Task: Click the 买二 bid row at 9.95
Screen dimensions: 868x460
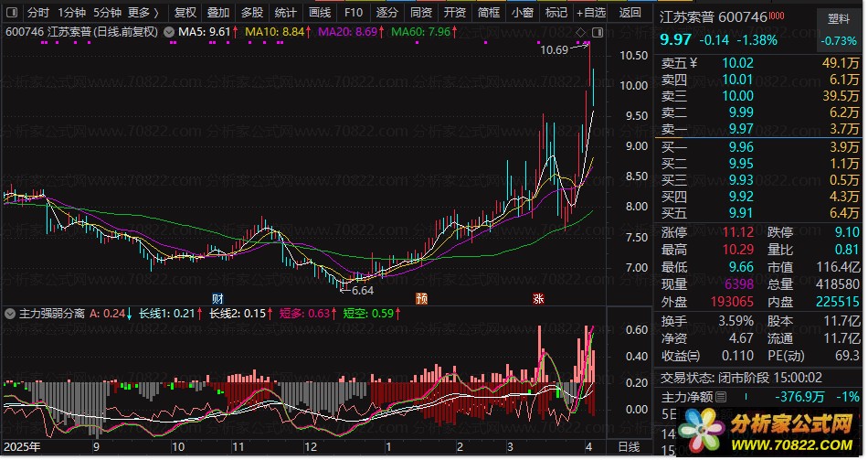Action: (759, 164)
